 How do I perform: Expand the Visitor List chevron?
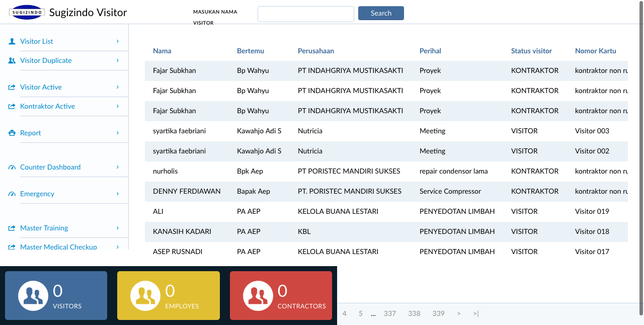[118, 41]
